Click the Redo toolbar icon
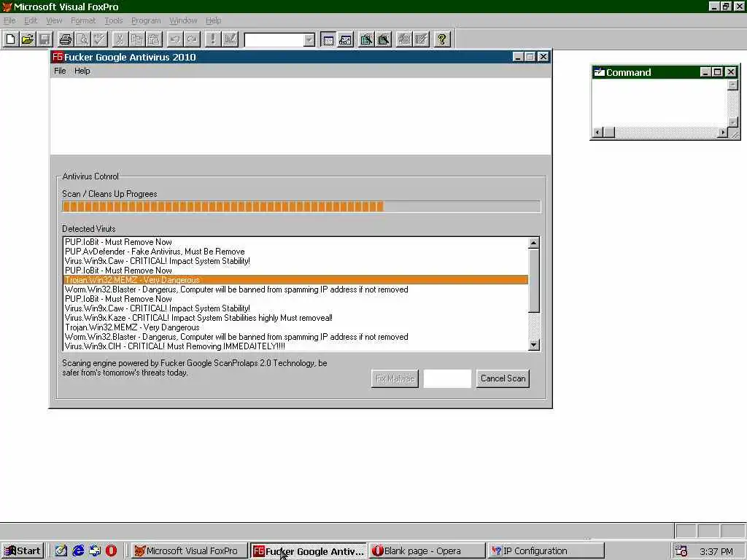The width and height of the screenshot is (747, 560). coord(192,39)
